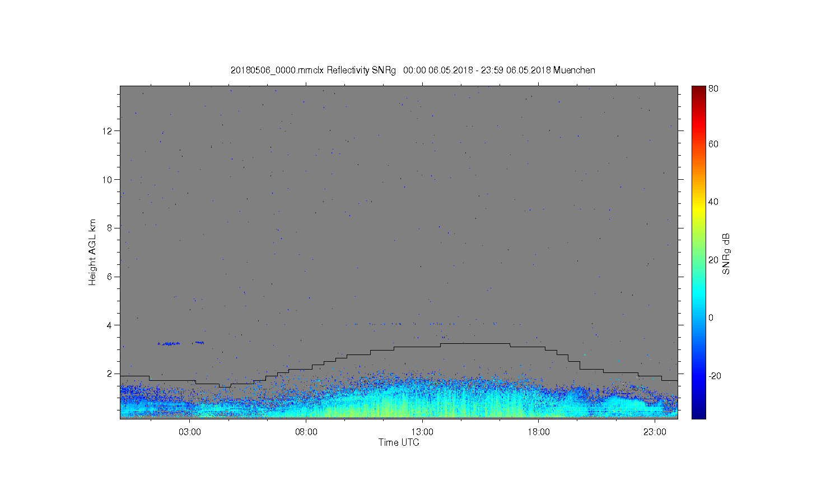Click the 'Height AGL km' y-axis label

coord(92,252)
